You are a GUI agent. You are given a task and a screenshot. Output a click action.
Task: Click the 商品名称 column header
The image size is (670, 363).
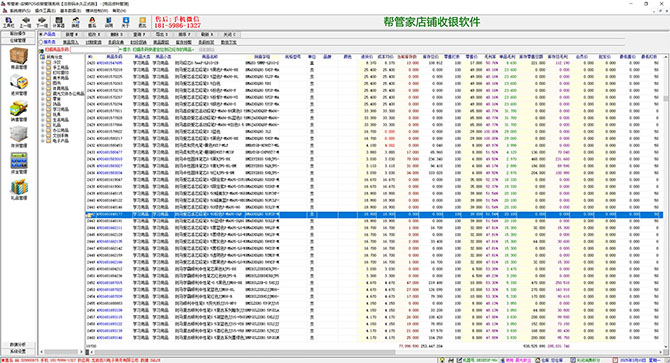point(209,56)
